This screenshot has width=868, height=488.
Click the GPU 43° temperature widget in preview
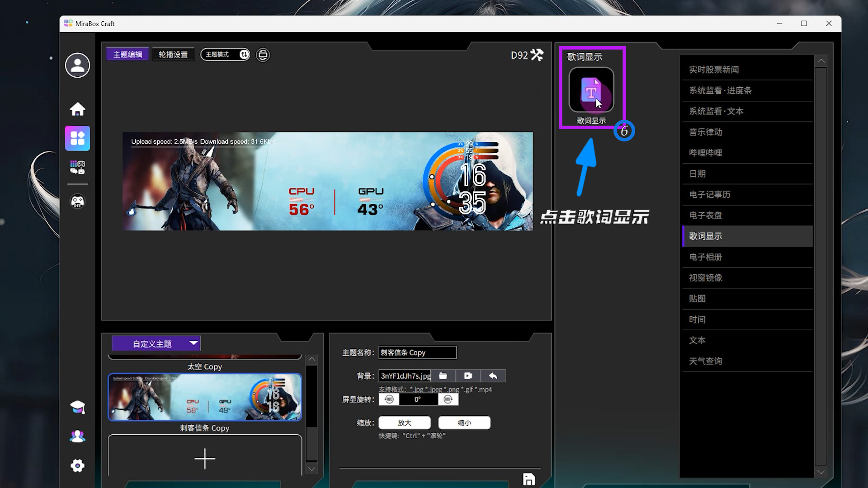(371, 202)
